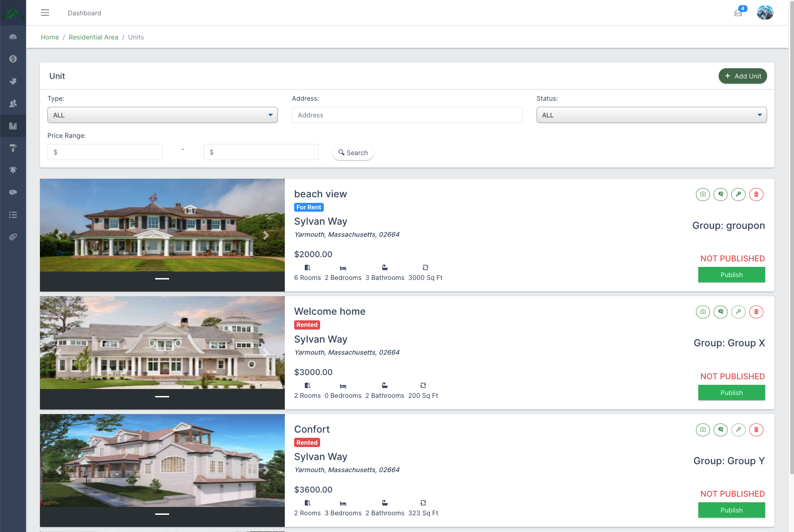Show previous image of beach view house
This screenshot has width=794, height=532.
click(x=59, y=235)
